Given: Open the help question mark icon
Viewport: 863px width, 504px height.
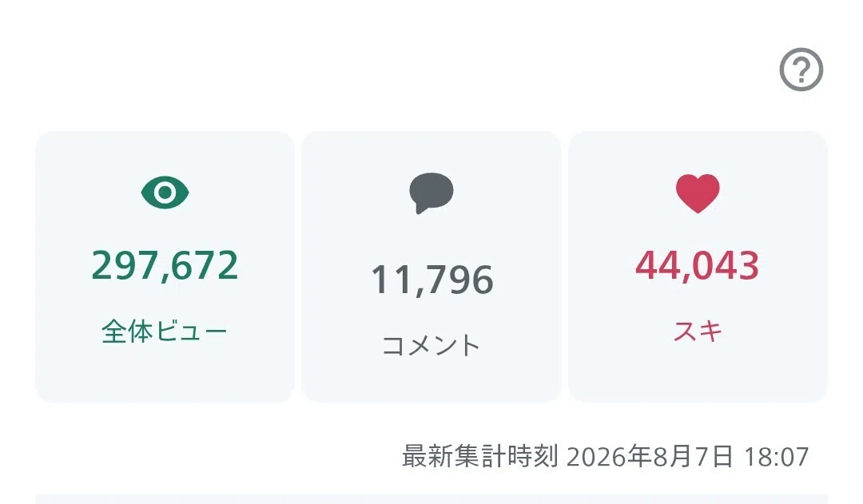Looking at the screenshot, I should [x=801, y=69].
